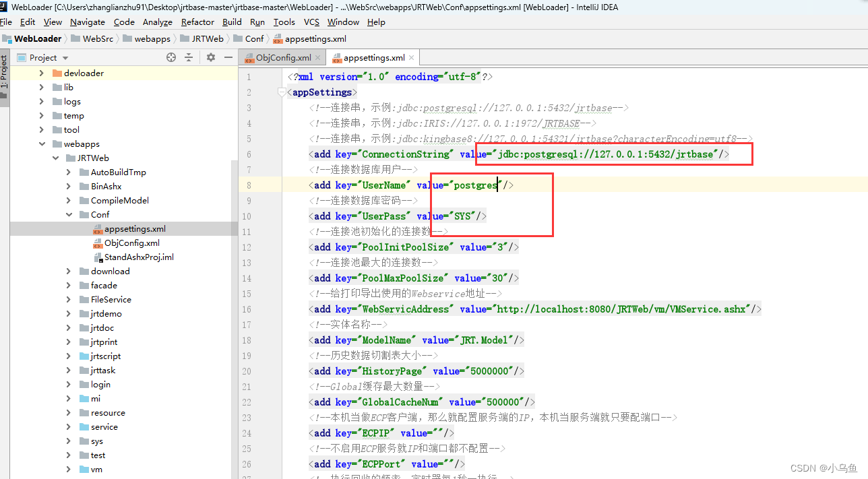
Task: Open the Tools menu
Action: click(x=284, y=22)
